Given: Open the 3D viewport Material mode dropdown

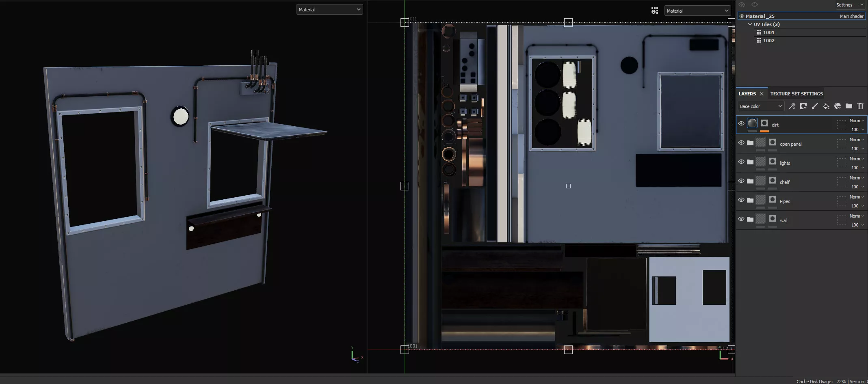Looking at the screenshot, I should pos(329,10).
